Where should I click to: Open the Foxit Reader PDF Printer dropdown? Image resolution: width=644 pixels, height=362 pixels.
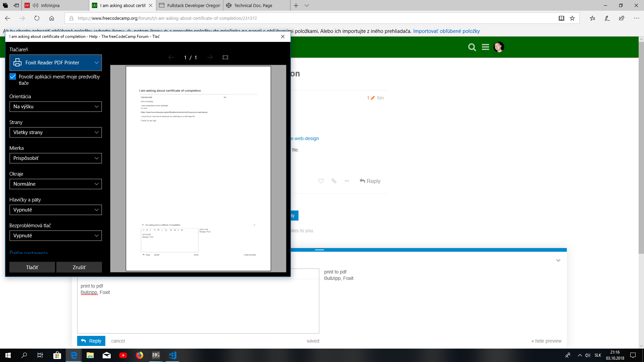(x=55, y=62)
